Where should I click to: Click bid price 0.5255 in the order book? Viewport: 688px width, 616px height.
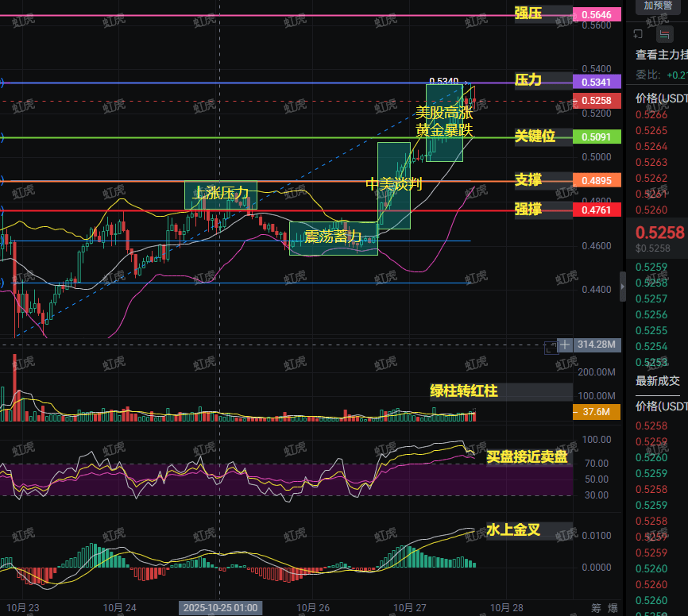(651, 330)
